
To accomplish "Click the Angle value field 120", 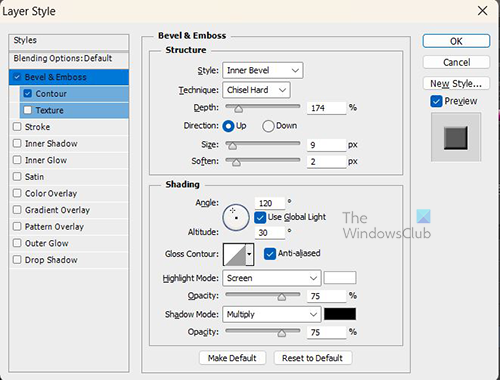I will pyautogui.click(x=270, y=203).
